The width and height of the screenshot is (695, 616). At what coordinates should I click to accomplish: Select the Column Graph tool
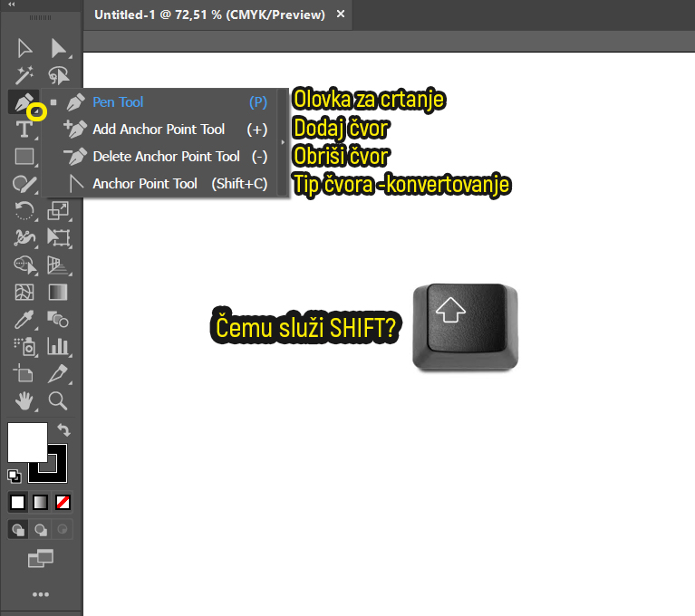click(x=58, y=347)
